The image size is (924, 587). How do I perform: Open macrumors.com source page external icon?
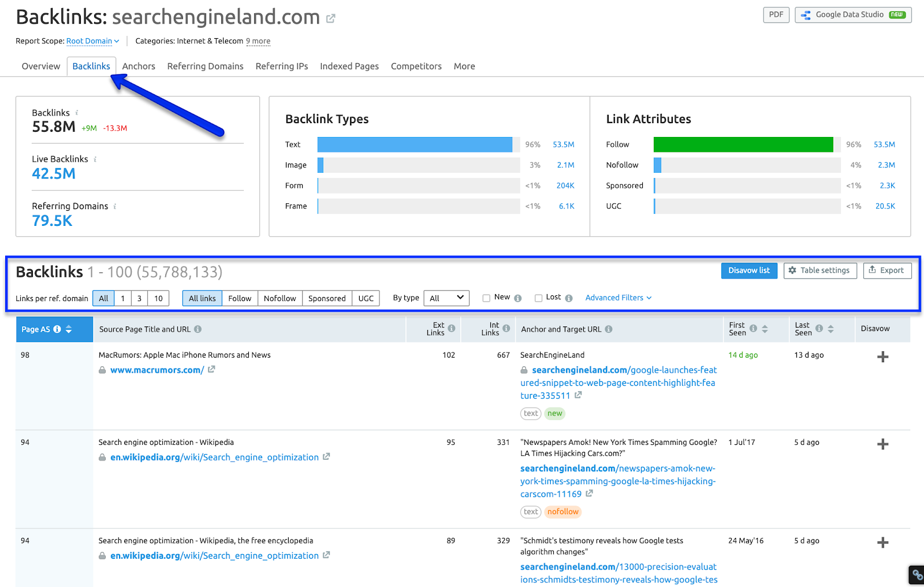pos(211,369)
